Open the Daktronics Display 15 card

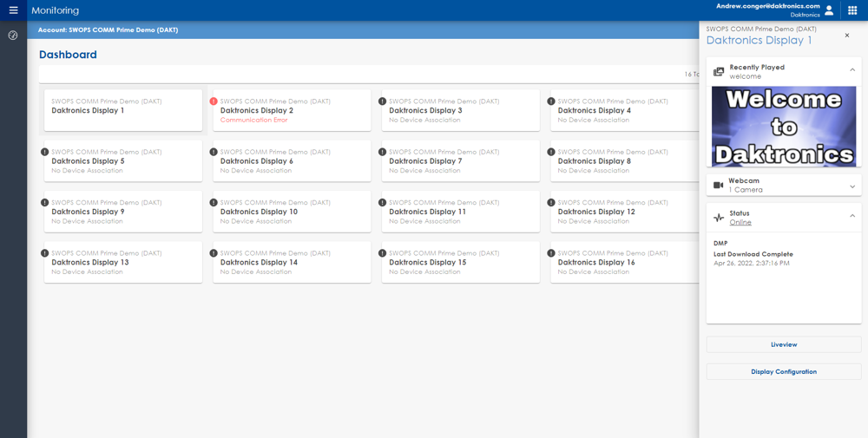pyautogui.click(x=460, y=263)
